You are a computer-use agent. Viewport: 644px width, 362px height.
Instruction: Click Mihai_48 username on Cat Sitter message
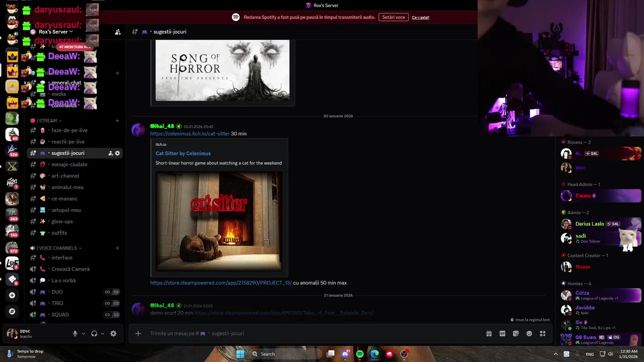coord(162,126)
